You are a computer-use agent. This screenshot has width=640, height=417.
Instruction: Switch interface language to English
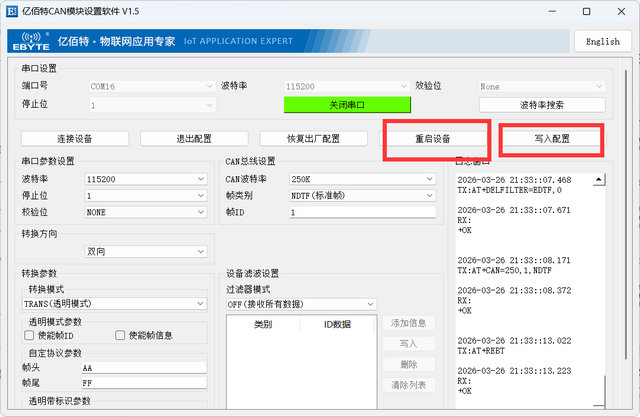[602, 41]
